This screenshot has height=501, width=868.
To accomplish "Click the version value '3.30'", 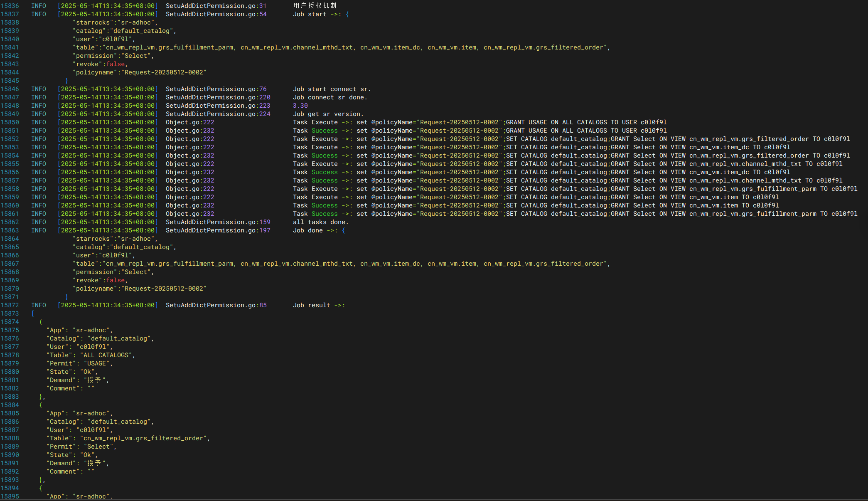I will tap(300, 106).
